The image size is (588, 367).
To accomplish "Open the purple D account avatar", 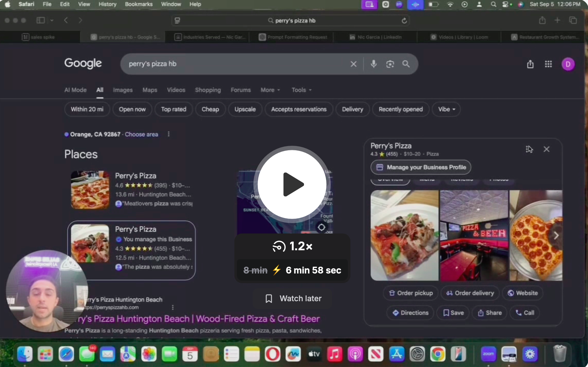I will click(x=568, y=64).
